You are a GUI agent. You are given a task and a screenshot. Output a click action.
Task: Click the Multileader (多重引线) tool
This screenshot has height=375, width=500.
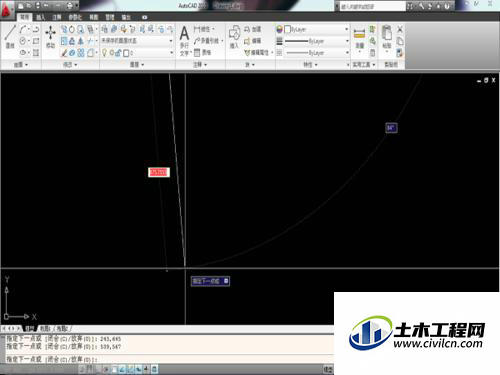click(x=208, y=41)
